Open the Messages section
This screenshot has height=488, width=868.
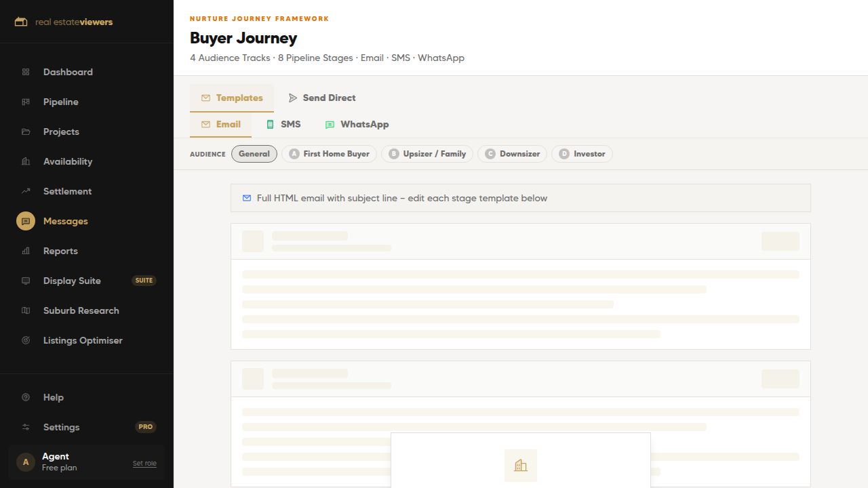click(87, 221)
